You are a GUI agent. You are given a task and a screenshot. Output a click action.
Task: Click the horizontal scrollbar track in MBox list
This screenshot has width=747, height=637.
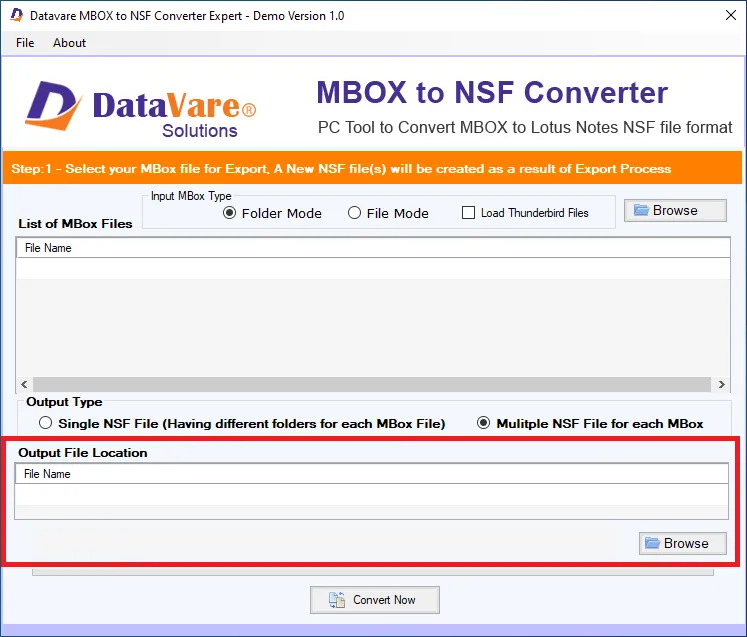[x=372, y=384]
